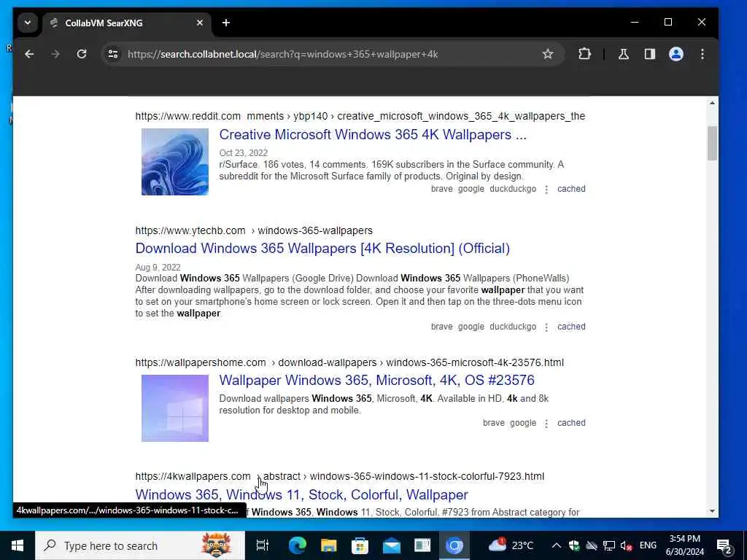Image resolution: width=747 pixels, height=560 pixels.
Task: Open a new browser tab
Action: click(x=226, y=23)
